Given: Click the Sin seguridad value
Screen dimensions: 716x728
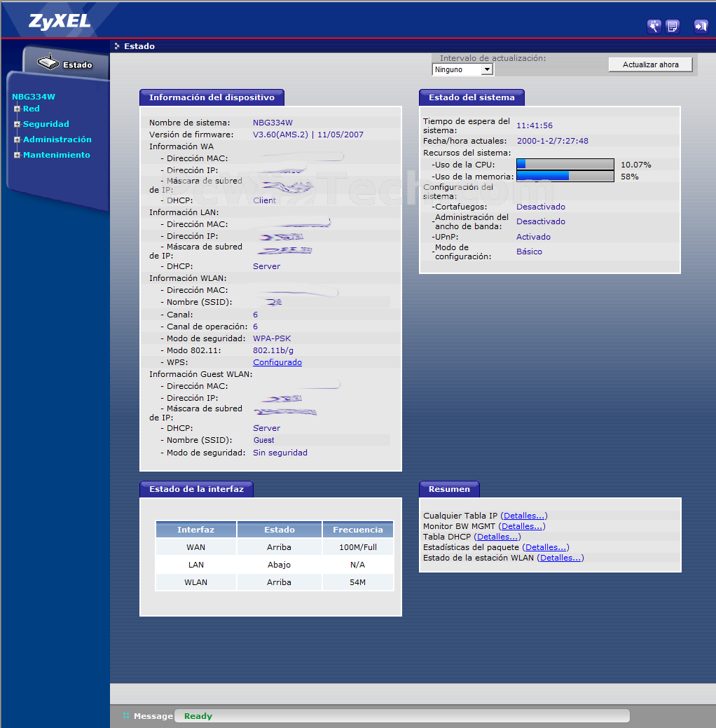Looking at the screenshot, I should pyautogui.click(x=280, y=453).
